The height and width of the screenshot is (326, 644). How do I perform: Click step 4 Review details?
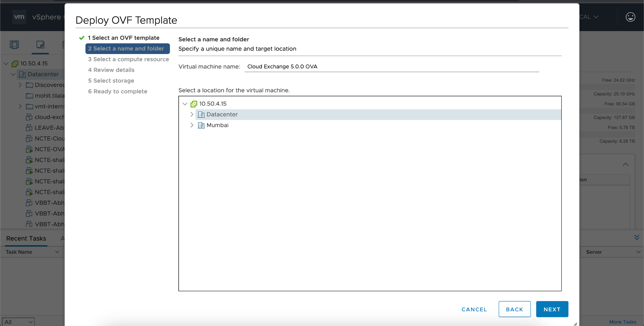click(111, 70)
